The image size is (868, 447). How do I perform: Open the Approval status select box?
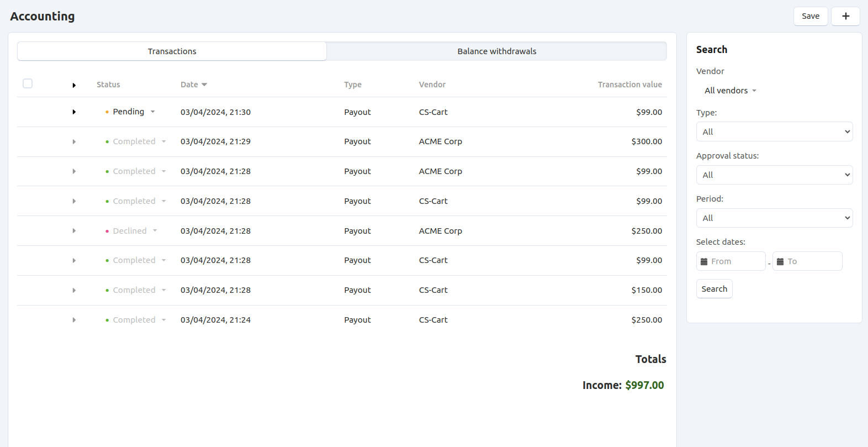[x=774, y=175]
